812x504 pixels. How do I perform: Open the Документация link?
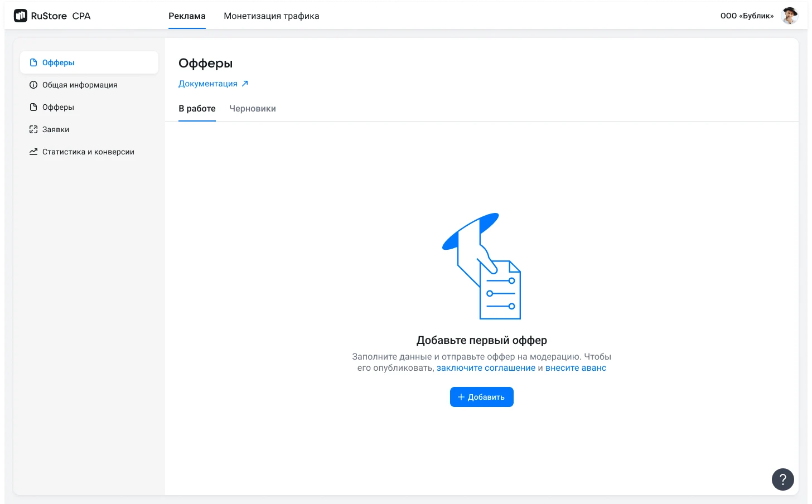[x=208, y=83]
